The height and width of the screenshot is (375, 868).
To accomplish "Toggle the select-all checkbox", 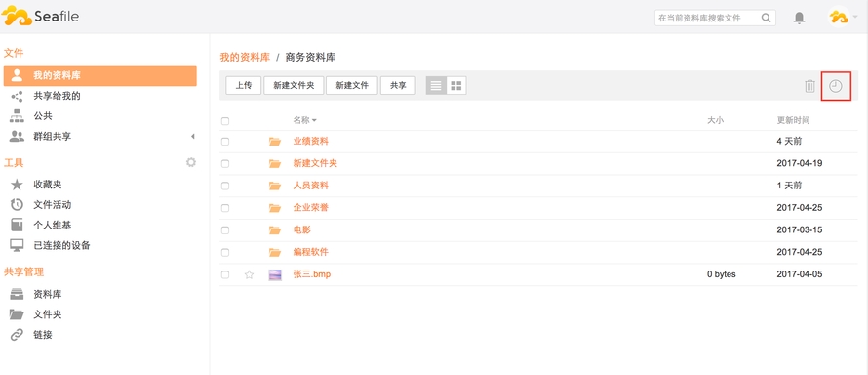I will [225, 121].
